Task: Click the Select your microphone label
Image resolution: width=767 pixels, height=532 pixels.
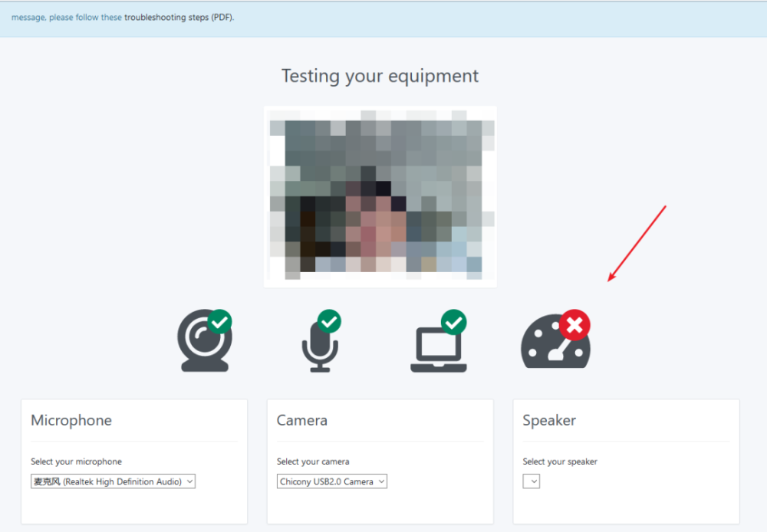Action: pos(76,461)
